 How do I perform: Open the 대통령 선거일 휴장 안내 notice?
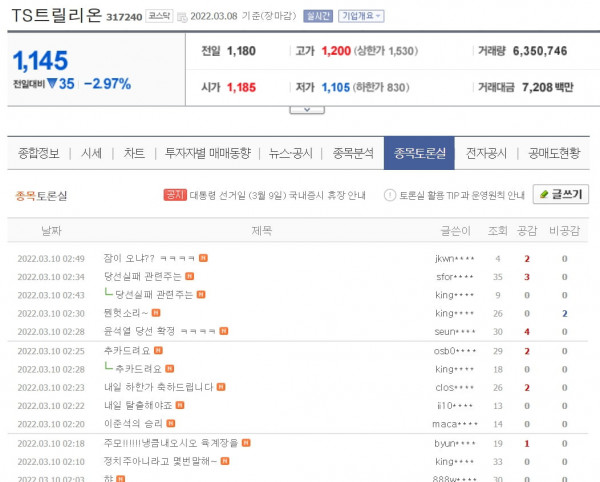[277, 195]
